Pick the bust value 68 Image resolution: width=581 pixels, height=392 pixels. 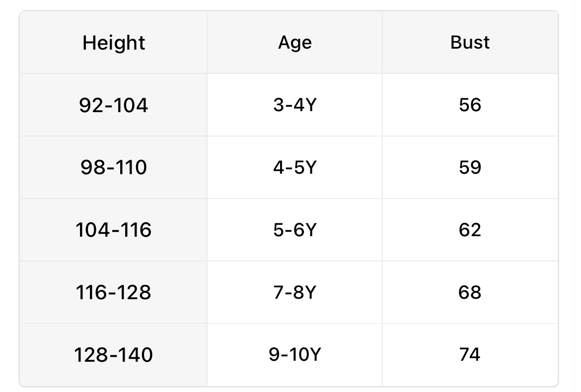470,293
